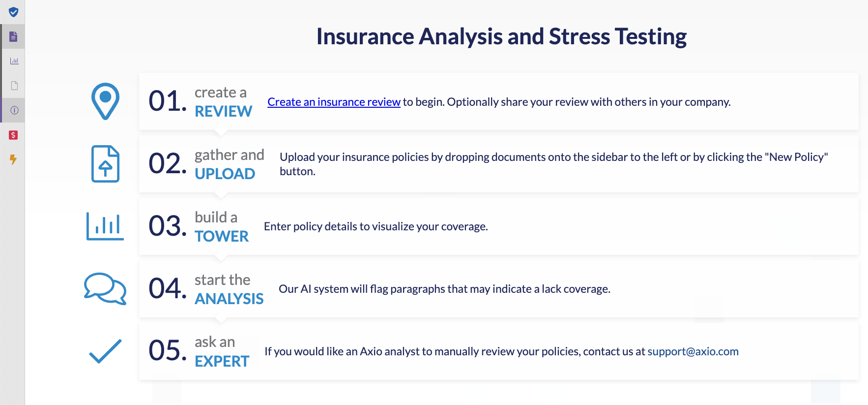Viewport: 868px width, 405px height.
Task: Select the bar chart sidebar icon
Action: [x=14, y=61]
